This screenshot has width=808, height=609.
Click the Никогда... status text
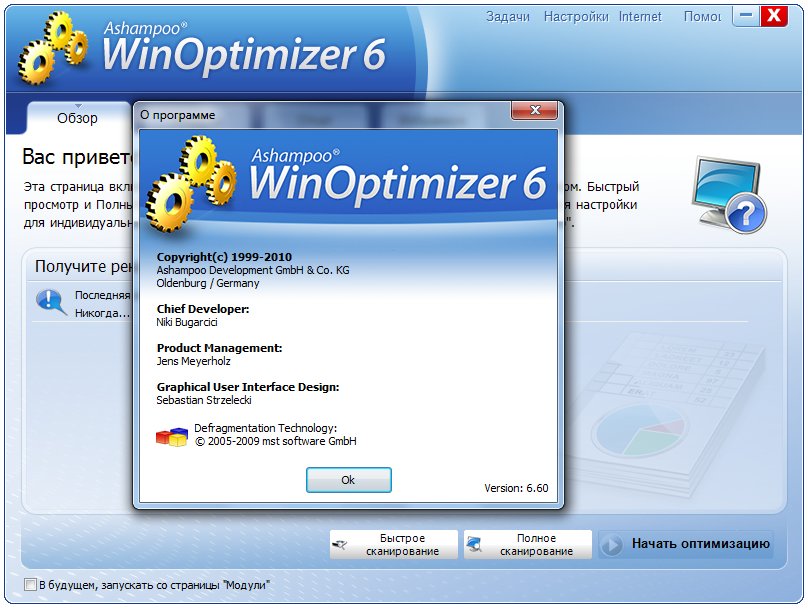pos(102,313)
